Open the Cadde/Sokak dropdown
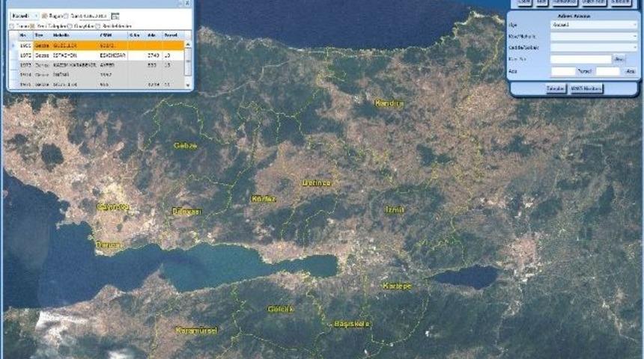644x359 pixels. pos(594,48)
